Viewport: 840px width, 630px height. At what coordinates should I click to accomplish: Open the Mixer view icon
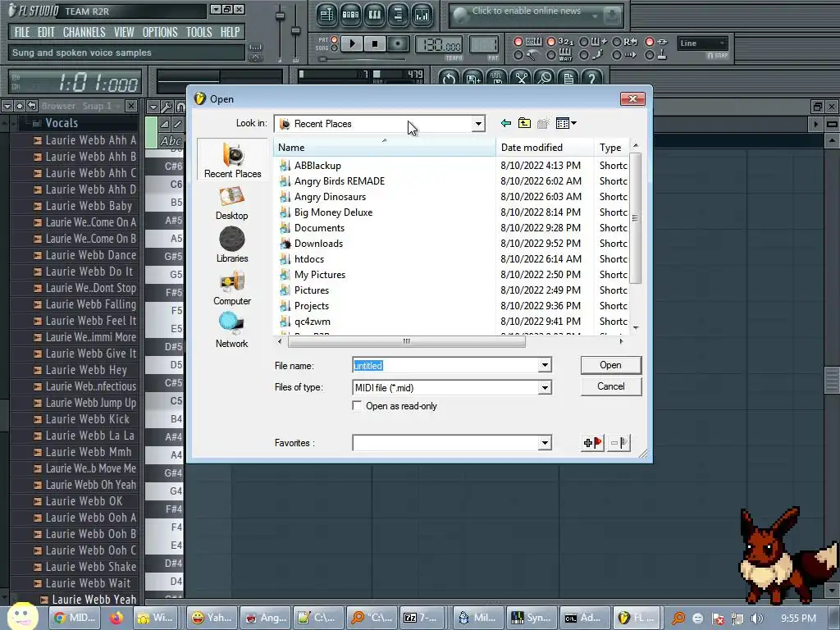pos(422,15)
